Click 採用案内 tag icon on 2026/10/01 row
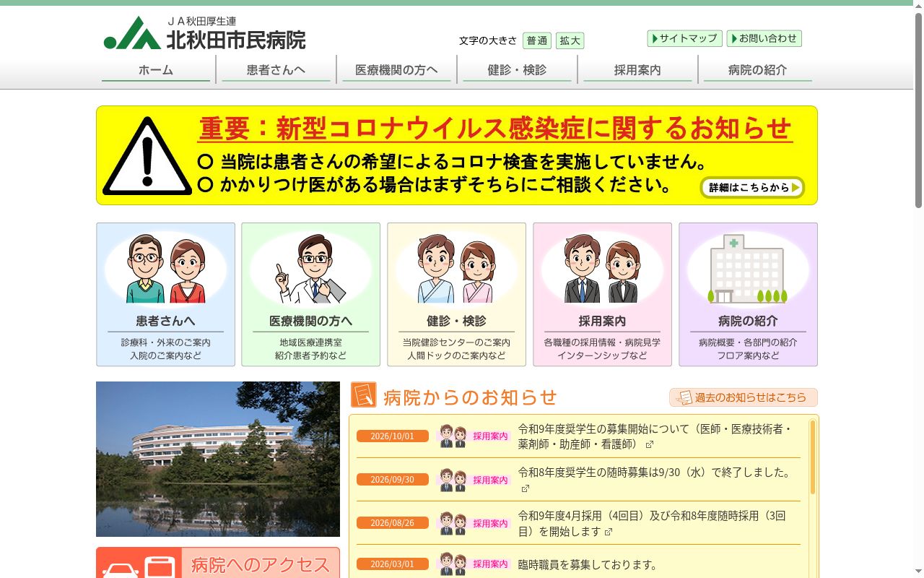The width and height of the screenshot is (924, 578). [x=474, y=436]
